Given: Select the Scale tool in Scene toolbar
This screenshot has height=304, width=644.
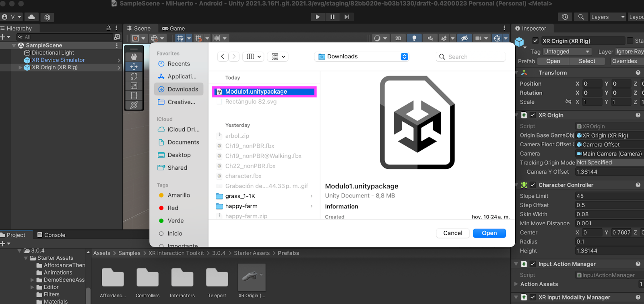Looking at the screenshot, I should click(134, 86).
